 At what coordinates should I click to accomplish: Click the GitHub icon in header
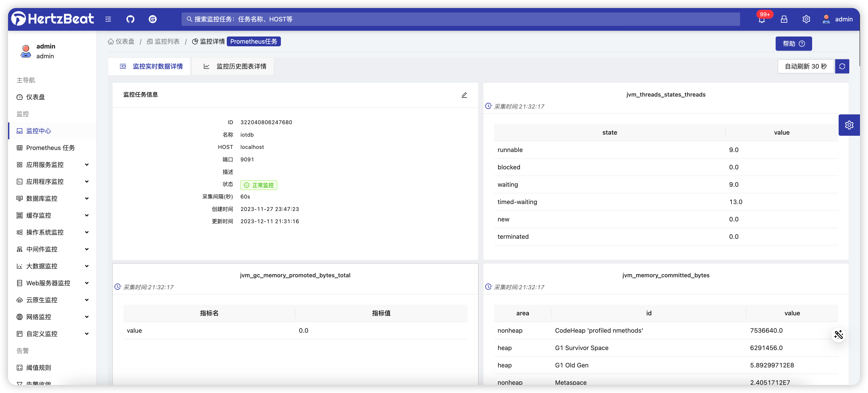click(130, 19)
